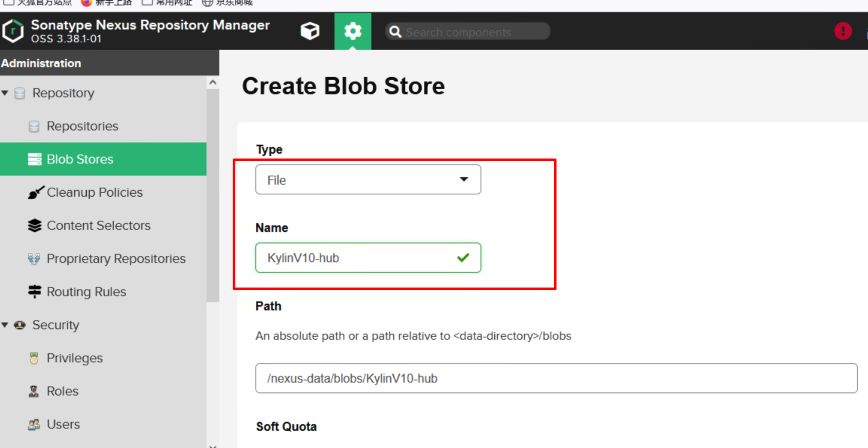Click the Blob Stores server icon
The image size is (868, 448).
click(35, 159)
